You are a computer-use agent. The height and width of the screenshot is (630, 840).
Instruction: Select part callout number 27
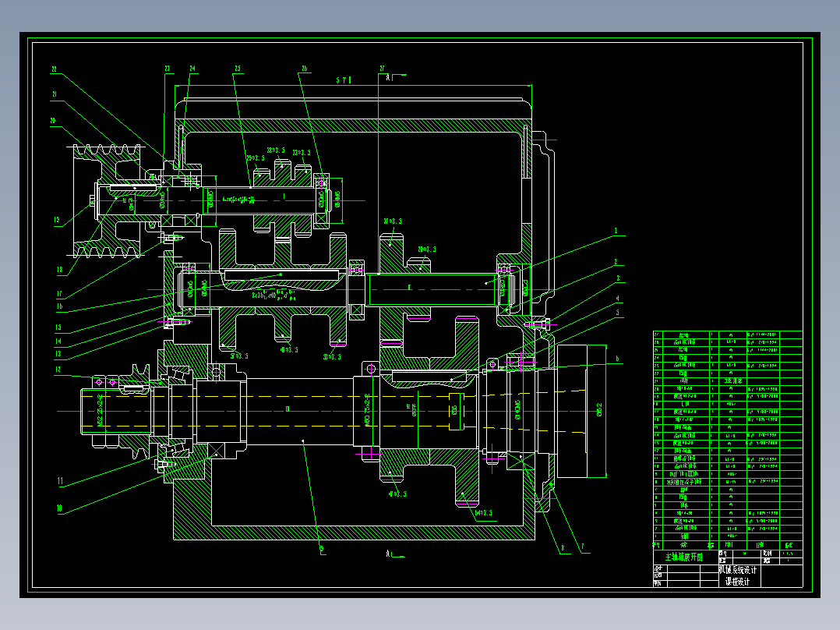[382, 69]
